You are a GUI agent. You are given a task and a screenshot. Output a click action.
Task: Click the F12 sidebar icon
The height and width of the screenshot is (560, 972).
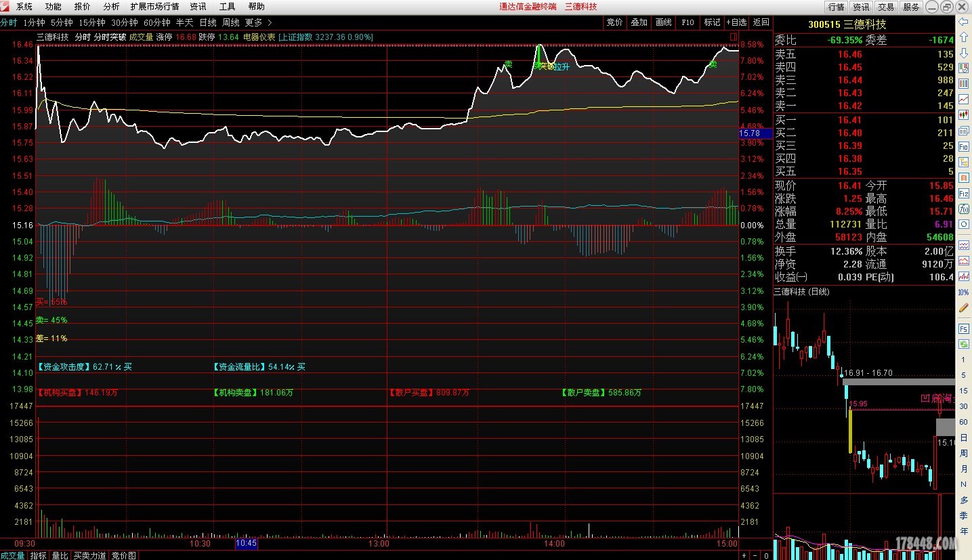tap(963, 193)
